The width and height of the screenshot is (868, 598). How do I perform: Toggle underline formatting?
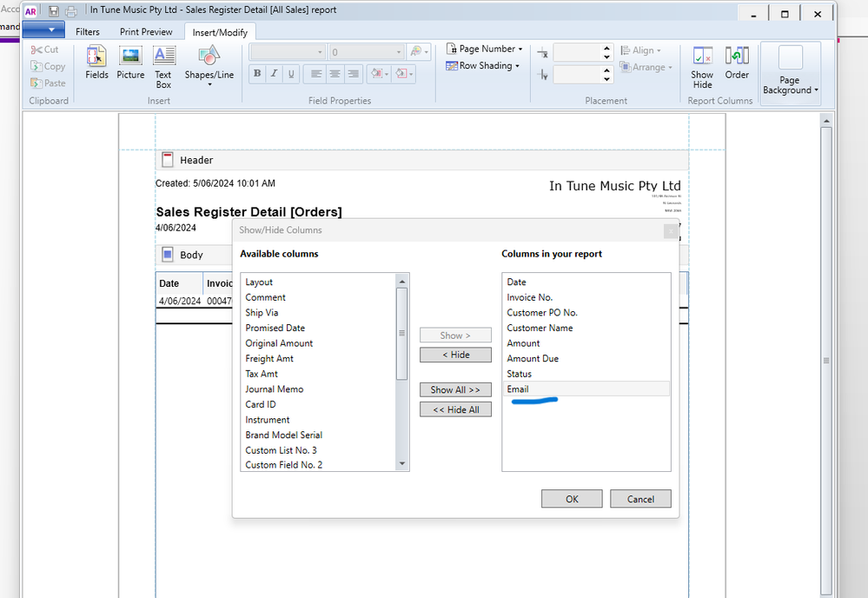click(291, 75)
